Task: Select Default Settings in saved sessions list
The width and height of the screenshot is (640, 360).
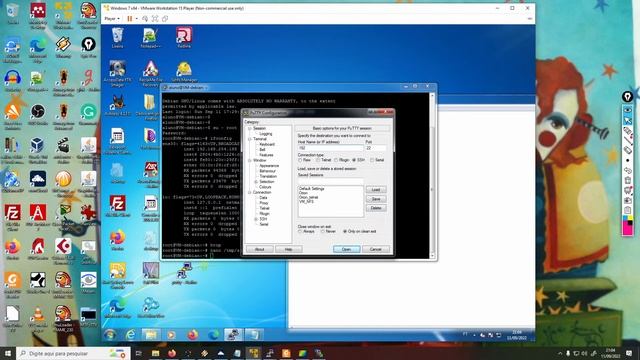Action: [x=312, y=189]
